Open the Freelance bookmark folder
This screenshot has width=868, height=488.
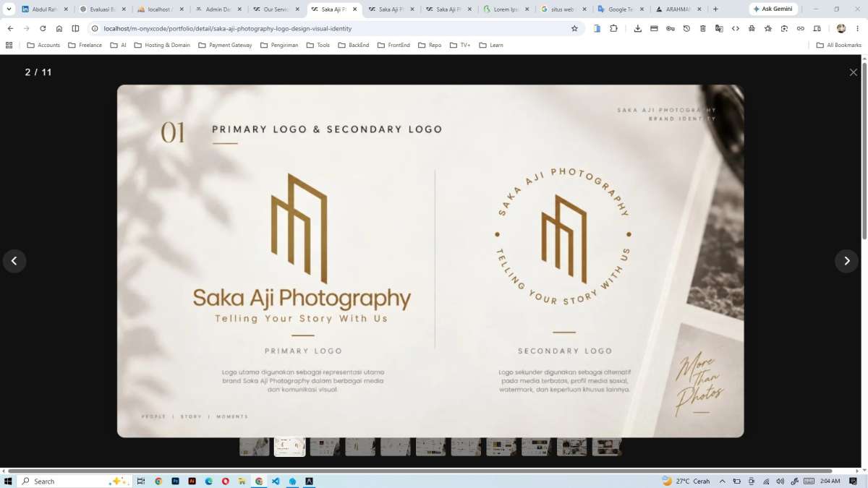click(x=85, y=45)
